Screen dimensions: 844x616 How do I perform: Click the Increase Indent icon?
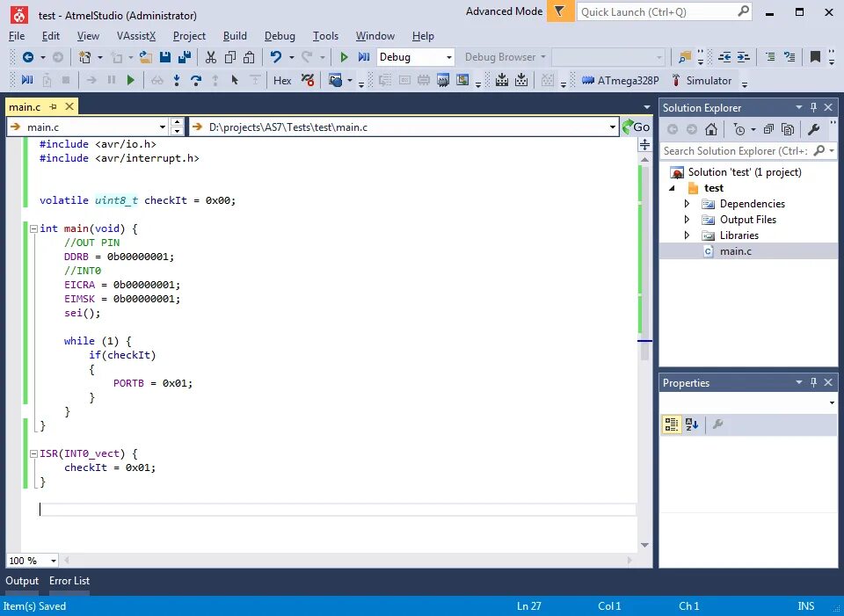(744, 57)
